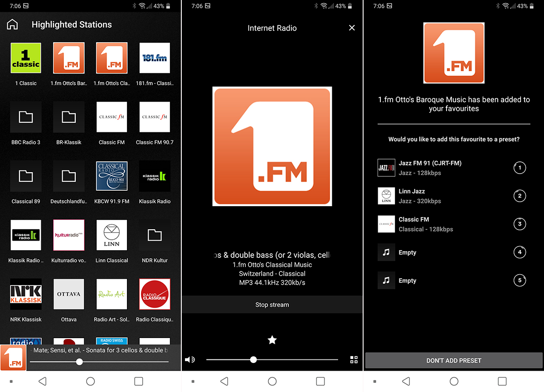Adjust the mini player slider under Sonata text
The image size is (544, 392).
[x=99, y=362]
